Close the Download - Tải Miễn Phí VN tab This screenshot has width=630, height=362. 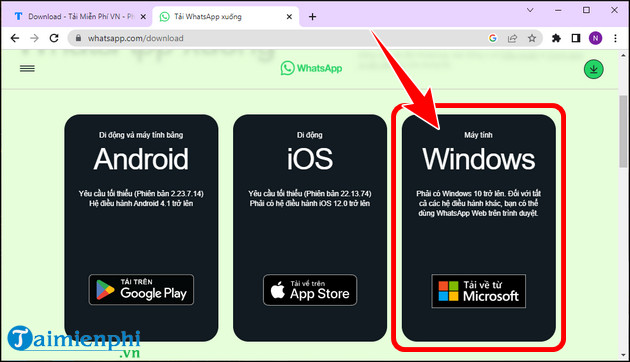(143, 17)
